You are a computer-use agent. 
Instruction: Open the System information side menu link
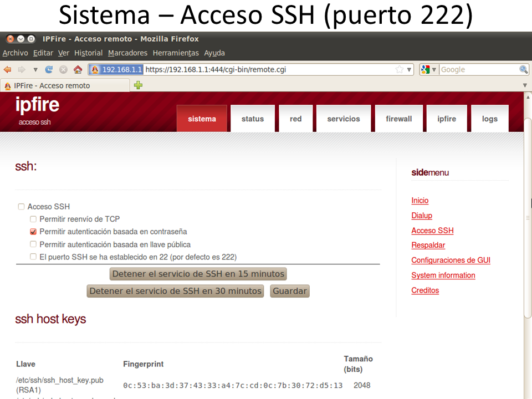click(443, 275)
